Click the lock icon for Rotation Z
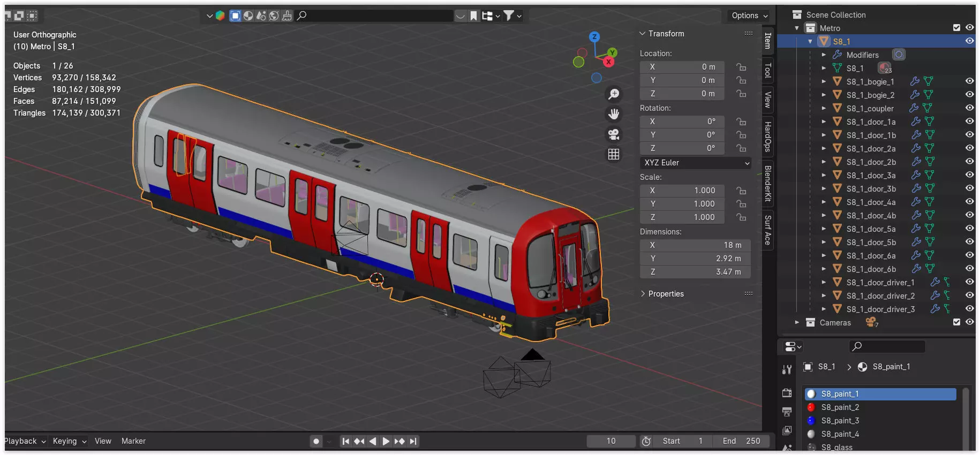Screen dimensions: 980x455 (x=741, y=148)
